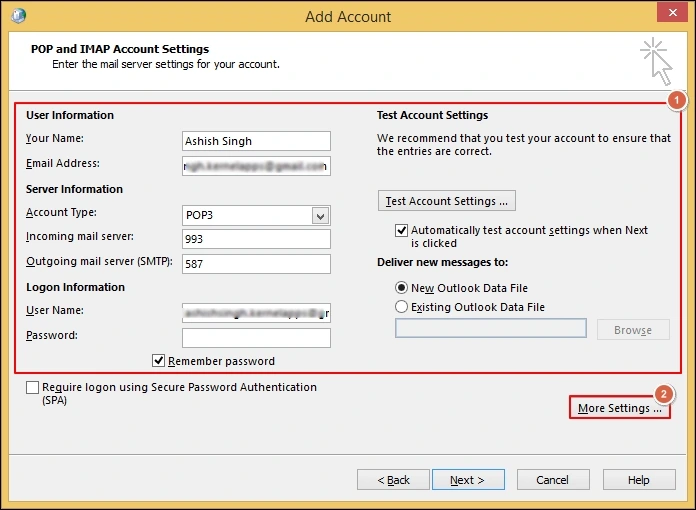Click into the User Name field

pos(256,313)
